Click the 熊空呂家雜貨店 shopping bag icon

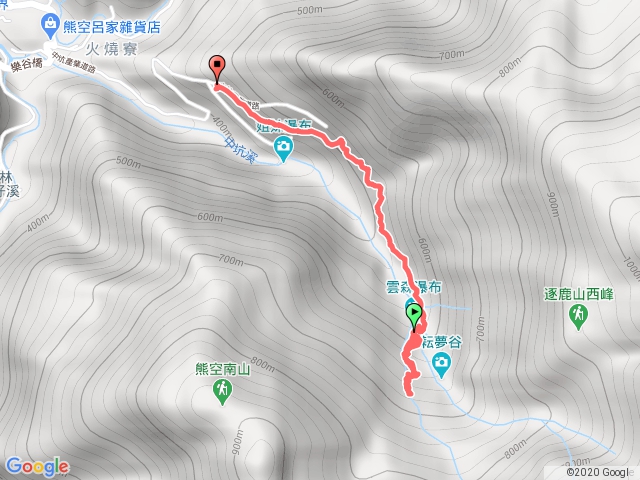(x=51, y=27)
